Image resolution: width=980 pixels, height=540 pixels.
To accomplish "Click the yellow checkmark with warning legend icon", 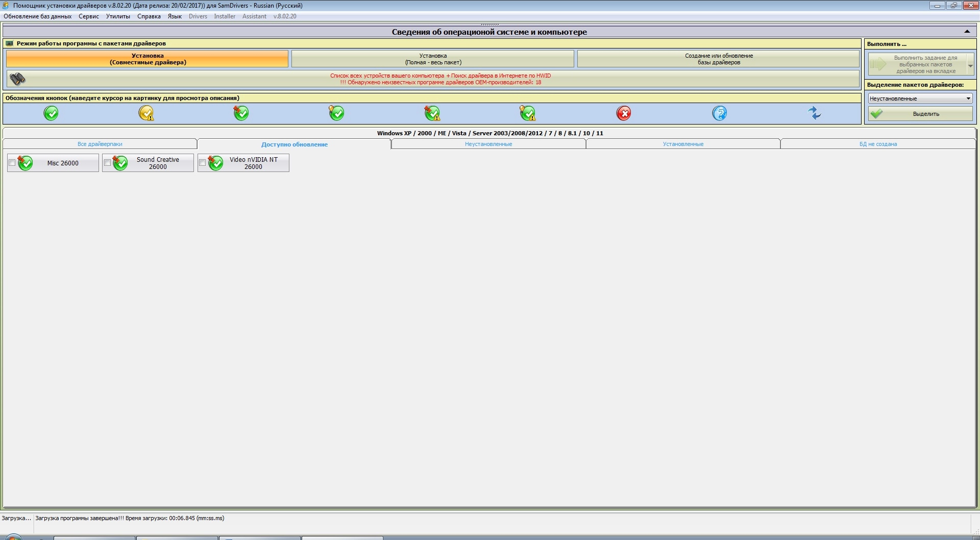I will click(x=146, y=113).
